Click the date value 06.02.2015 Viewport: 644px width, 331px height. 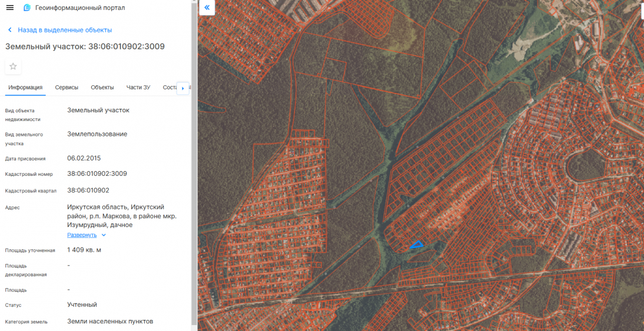pyautogui.click(x=84, y=158)
